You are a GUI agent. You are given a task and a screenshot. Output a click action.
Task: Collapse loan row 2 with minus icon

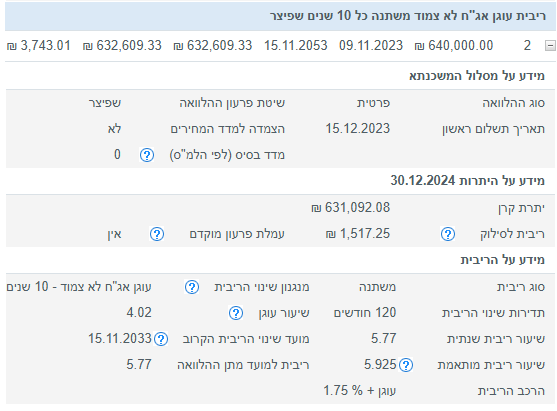point(550,45)
